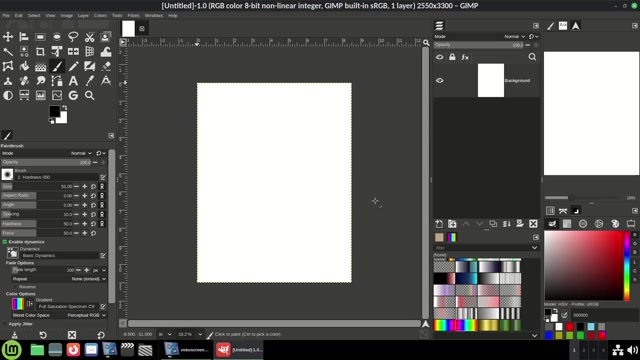This screenshot has height=360, width=640.
Task: Open the Edit menu
Action: click(19, 16)
